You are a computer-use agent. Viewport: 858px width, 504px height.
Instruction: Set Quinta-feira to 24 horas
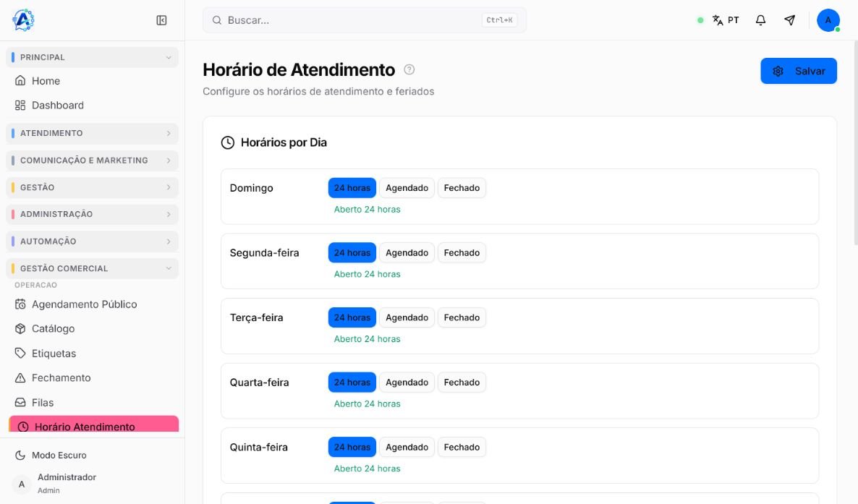click(x=352, y=447)
